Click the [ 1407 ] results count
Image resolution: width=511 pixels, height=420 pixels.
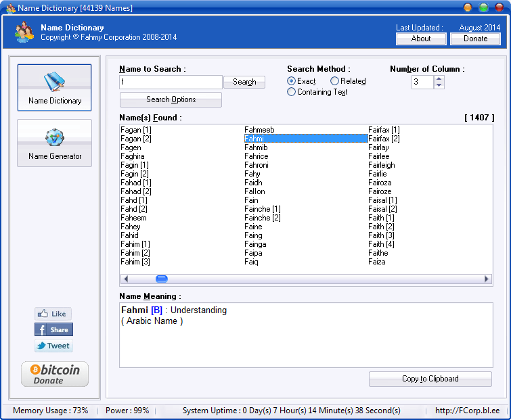point(479,118)
